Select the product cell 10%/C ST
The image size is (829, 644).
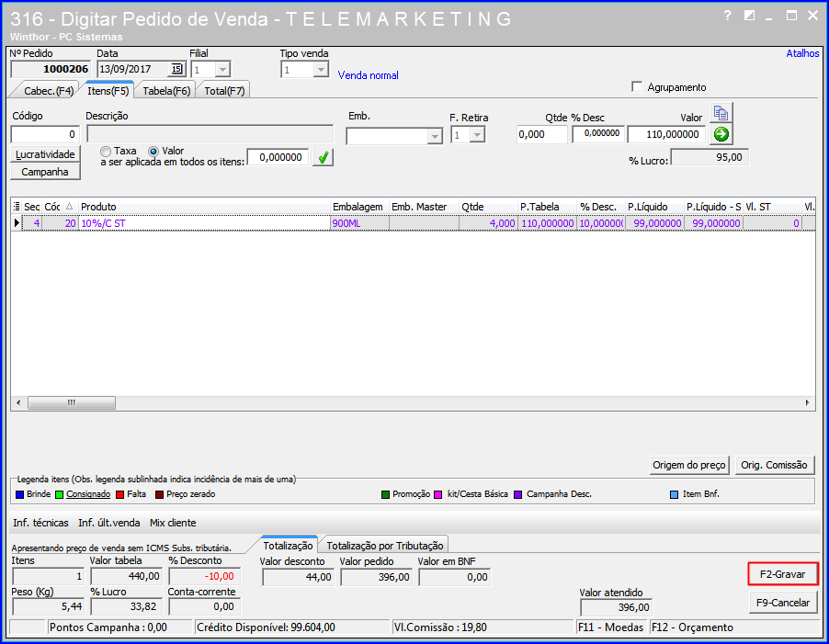(205, 223)
